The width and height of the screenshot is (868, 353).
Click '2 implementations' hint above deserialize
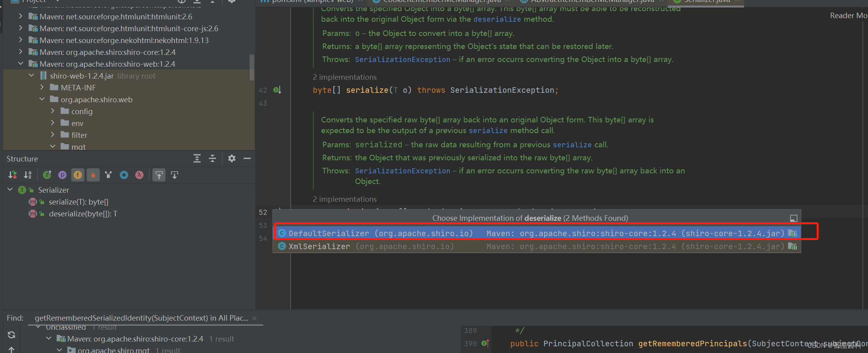[345, 199]
